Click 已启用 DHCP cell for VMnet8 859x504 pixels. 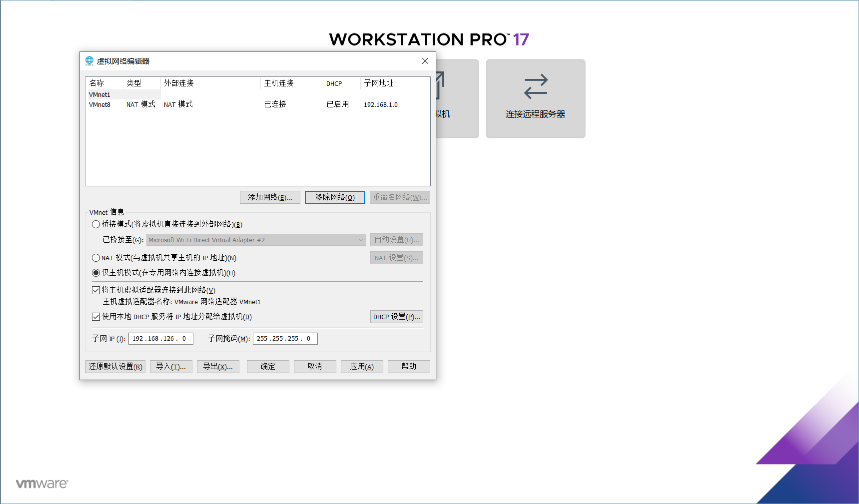(x=338, y=104)
